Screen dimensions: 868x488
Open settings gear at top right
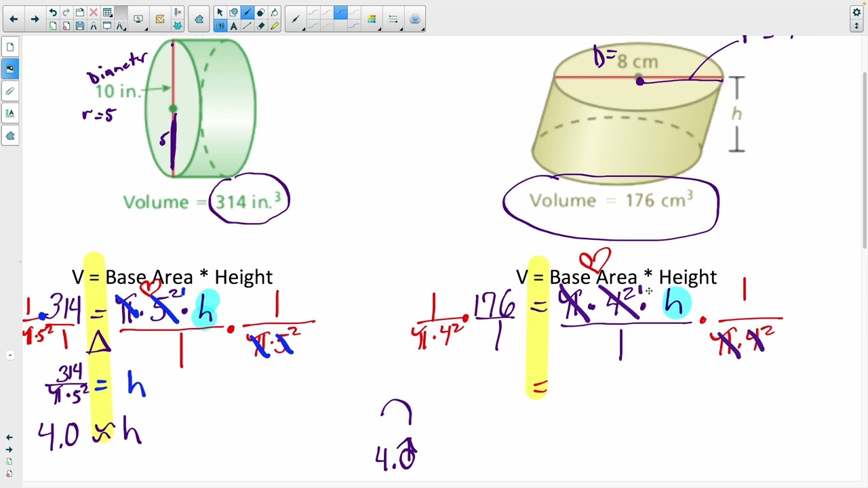tap(856, 12)
